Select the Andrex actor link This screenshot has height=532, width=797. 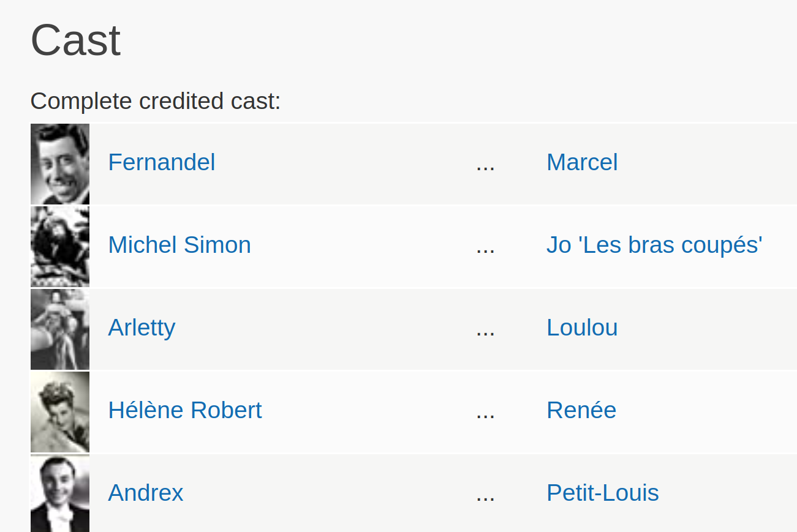146,493
